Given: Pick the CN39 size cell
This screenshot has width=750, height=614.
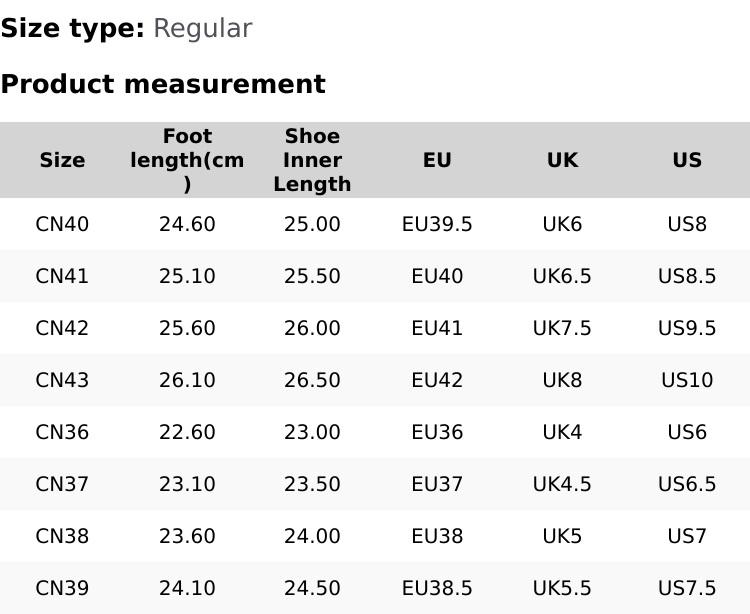Looking at the screenshot, I should click(62, 588).
